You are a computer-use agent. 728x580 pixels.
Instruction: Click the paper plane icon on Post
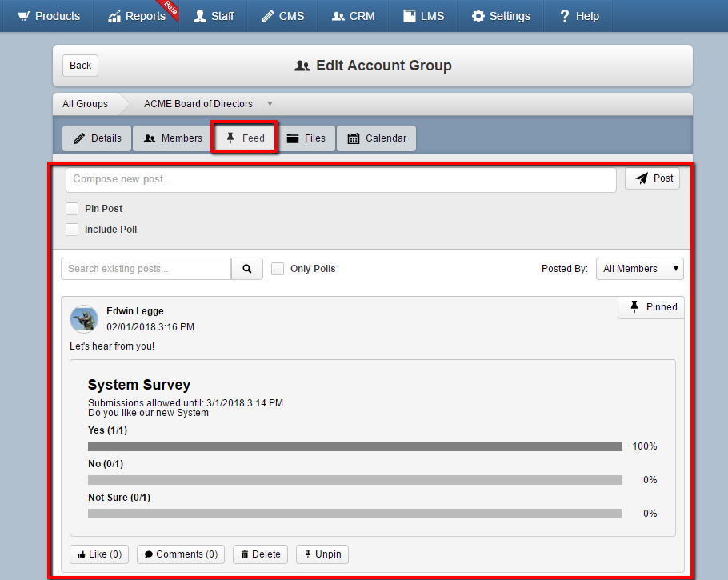642,178
